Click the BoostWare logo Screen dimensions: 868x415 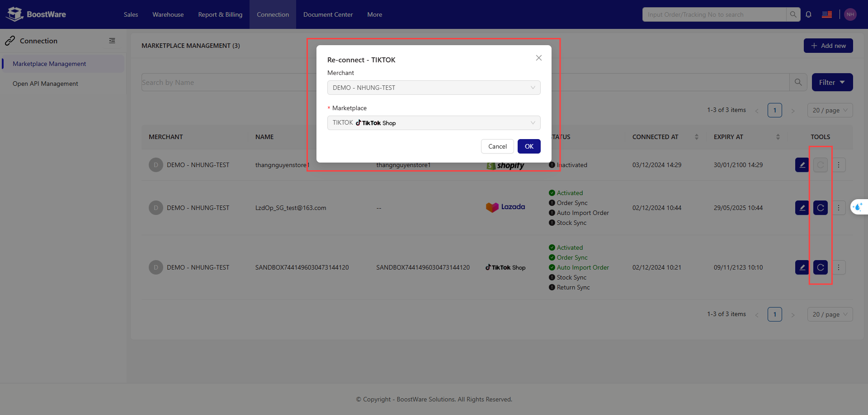[36, 14]
